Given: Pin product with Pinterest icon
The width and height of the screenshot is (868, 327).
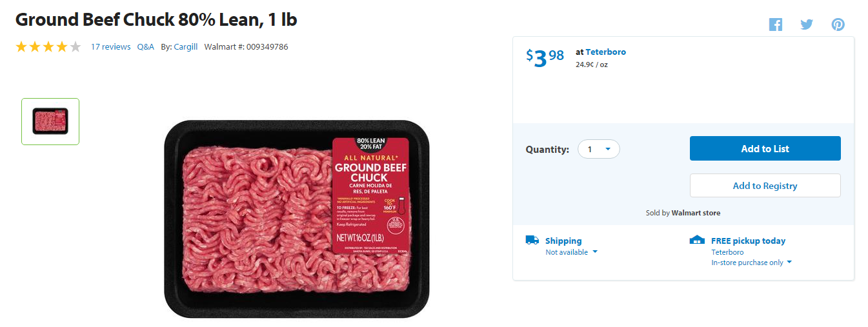Looking at the screenshot, I should pyautogui.click(x=838, y=25).
